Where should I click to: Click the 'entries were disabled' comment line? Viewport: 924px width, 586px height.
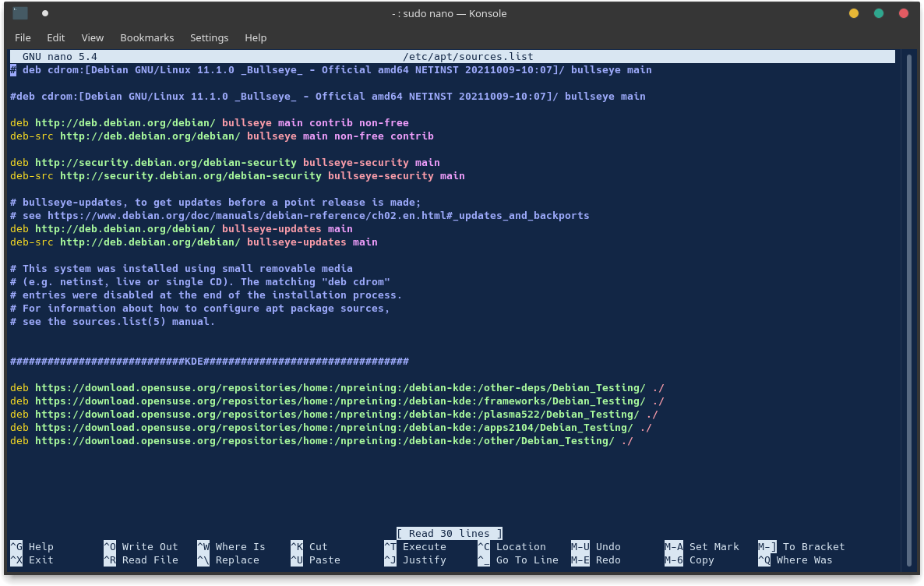tap(206, 295)
